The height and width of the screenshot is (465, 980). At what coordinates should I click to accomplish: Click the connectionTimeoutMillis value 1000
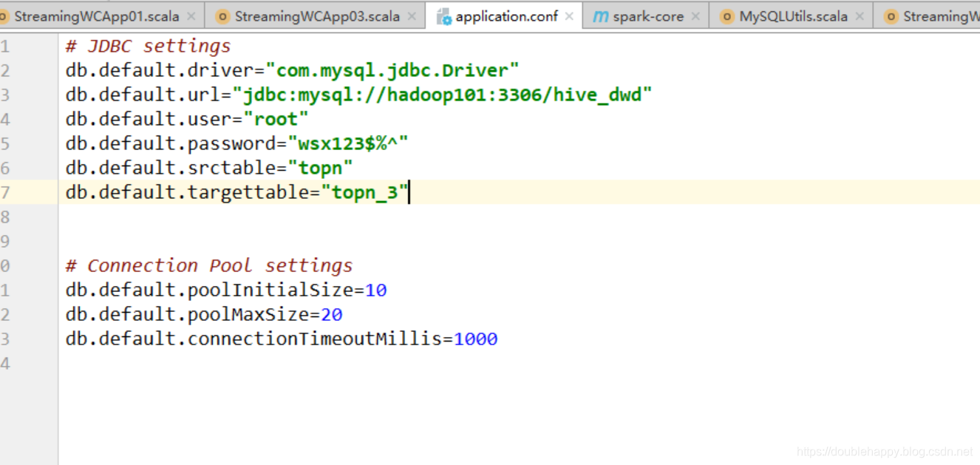[475, 339]
